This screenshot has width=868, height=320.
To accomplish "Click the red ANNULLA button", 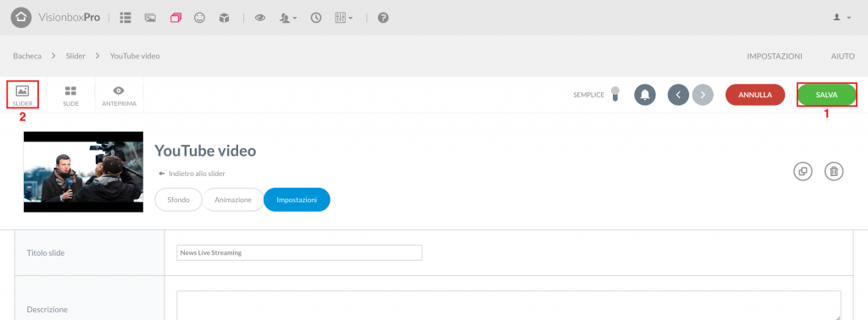I will click(755, 95).
